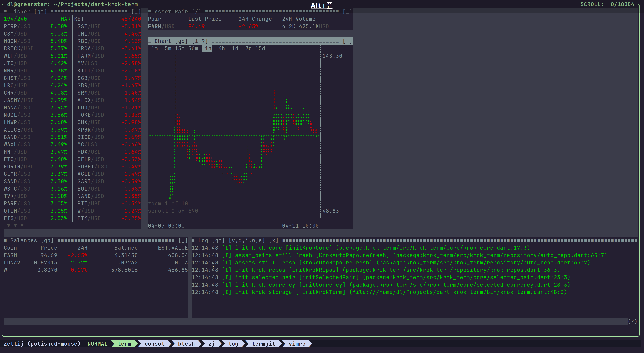Viewport: 644px width, 353px height.
Task: Select the 4h chart interval
Action: (x=222, y=49)
